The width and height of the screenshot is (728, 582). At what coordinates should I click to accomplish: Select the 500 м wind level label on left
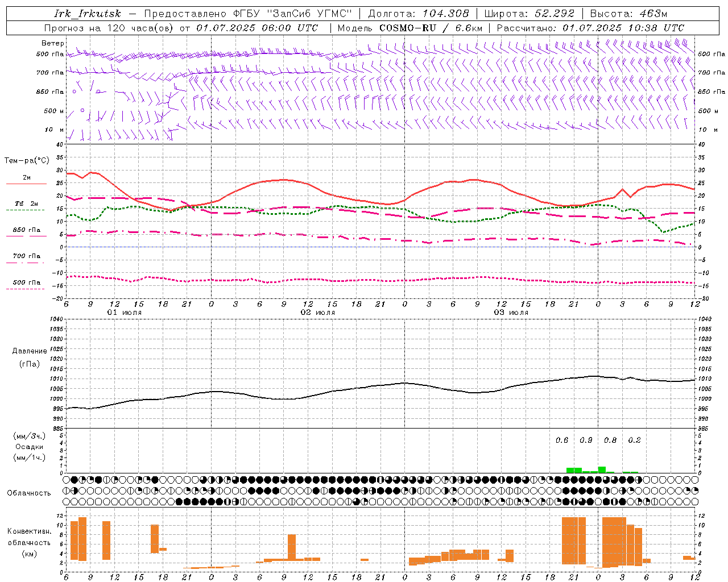click(x=55, y=111)
